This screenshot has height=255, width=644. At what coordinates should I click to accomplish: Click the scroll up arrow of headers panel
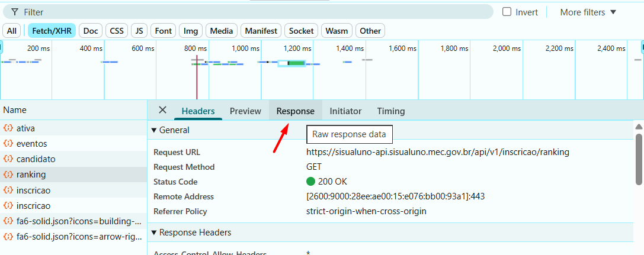coord(639,126)
